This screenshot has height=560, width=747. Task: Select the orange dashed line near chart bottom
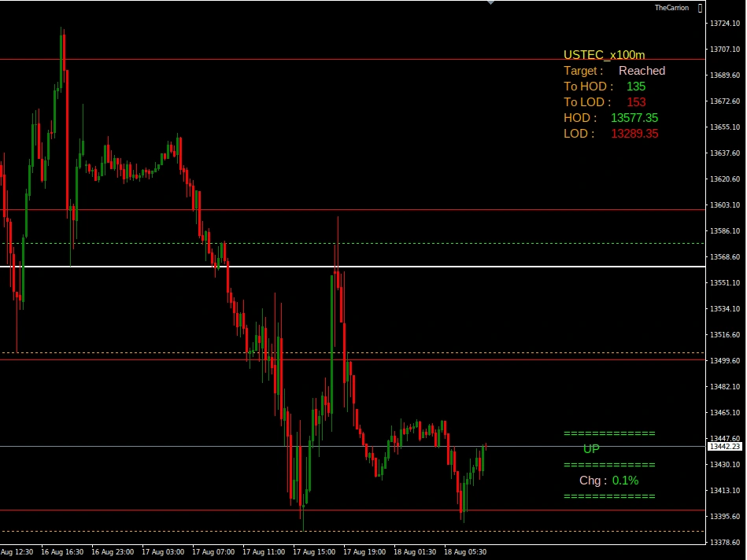pos(353,531)
